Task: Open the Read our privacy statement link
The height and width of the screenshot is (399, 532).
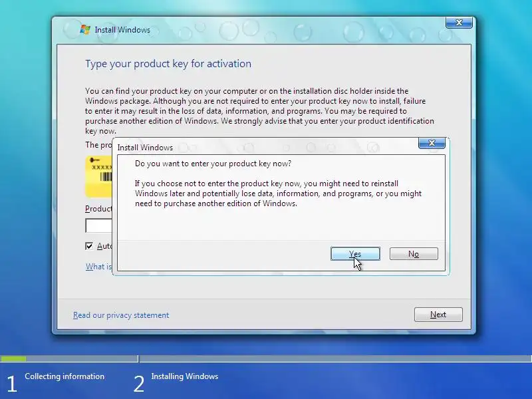Action: tap(121, 315)
